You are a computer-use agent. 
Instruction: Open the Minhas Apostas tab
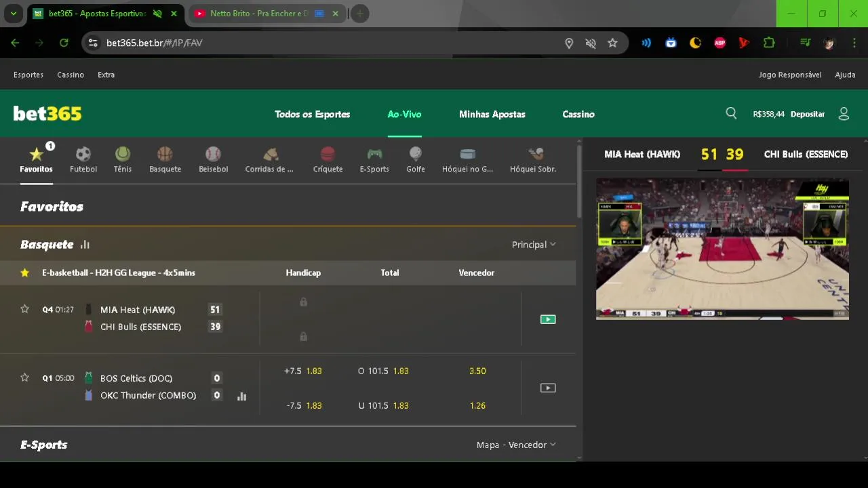tap(492, 114)
